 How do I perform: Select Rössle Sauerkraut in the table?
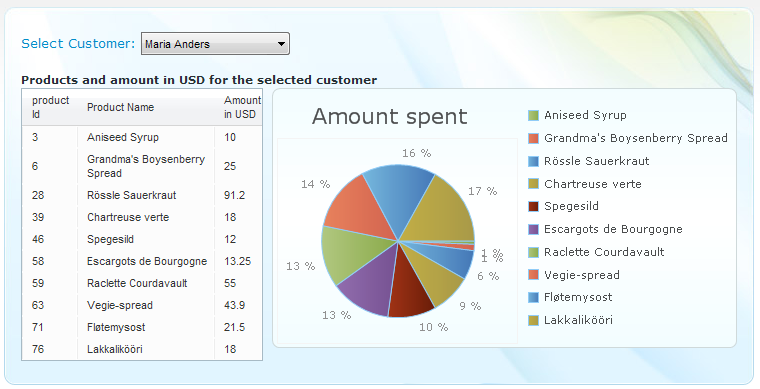[131, 195]
